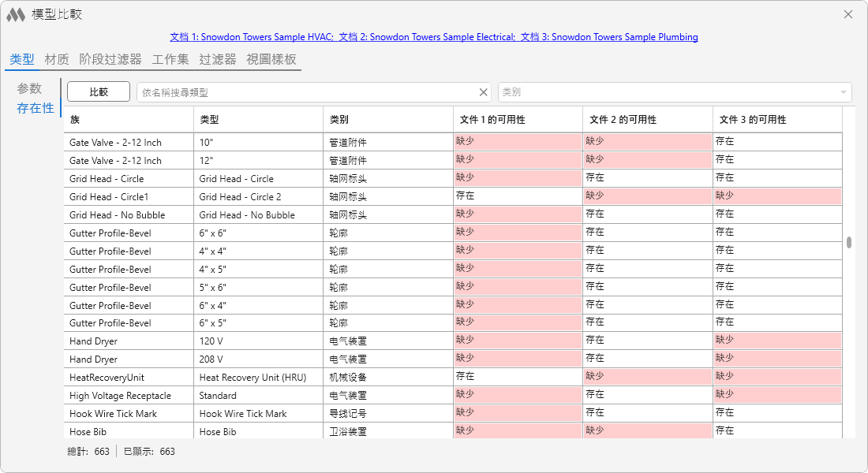Image resolution: width=868 pixels, height=473 pixels.
Task: Sort by the 类别 column header
Action: [x=388, y=120]
